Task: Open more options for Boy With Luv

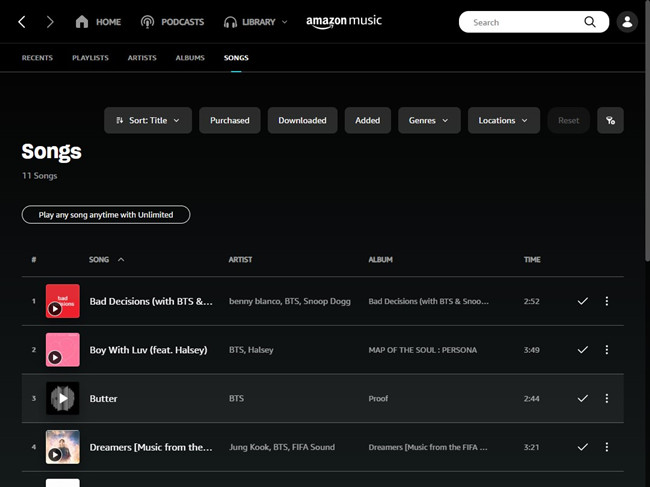Action: (606, 350)
